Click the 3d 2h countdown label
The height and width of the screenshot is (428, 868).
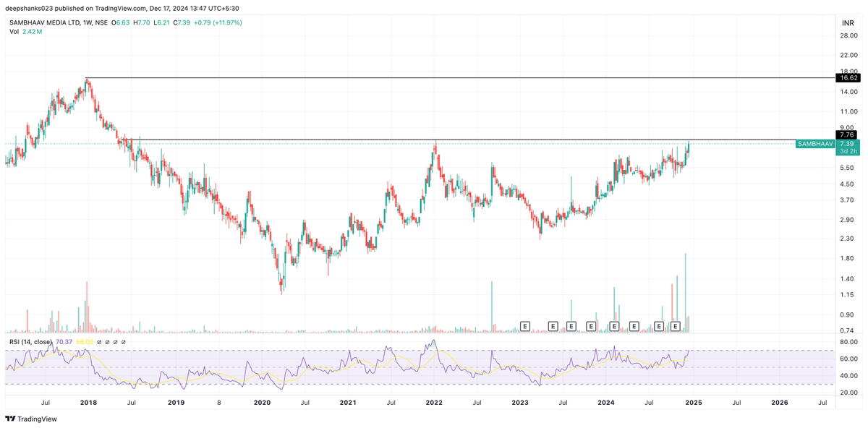[847, 151]
